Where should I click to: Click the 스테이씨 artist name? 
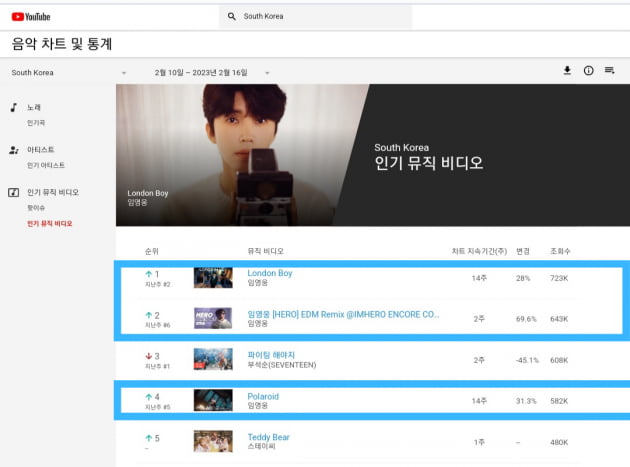point(262,447)
